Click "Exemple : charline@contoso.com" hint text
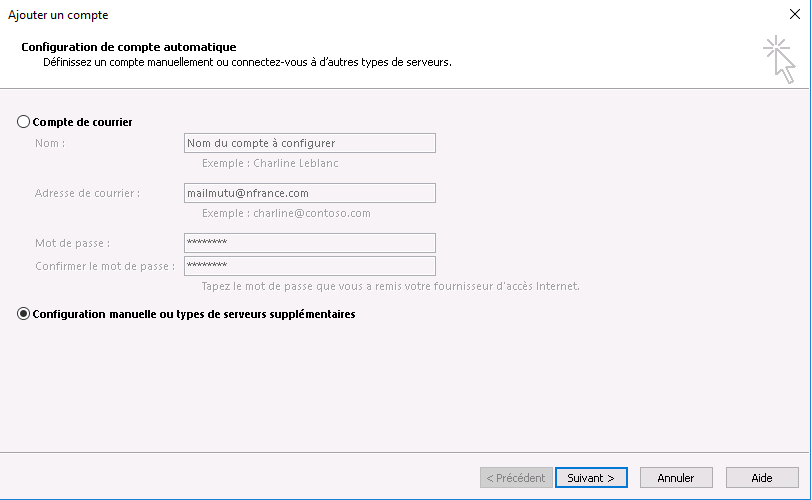 [x=286, y=213]
